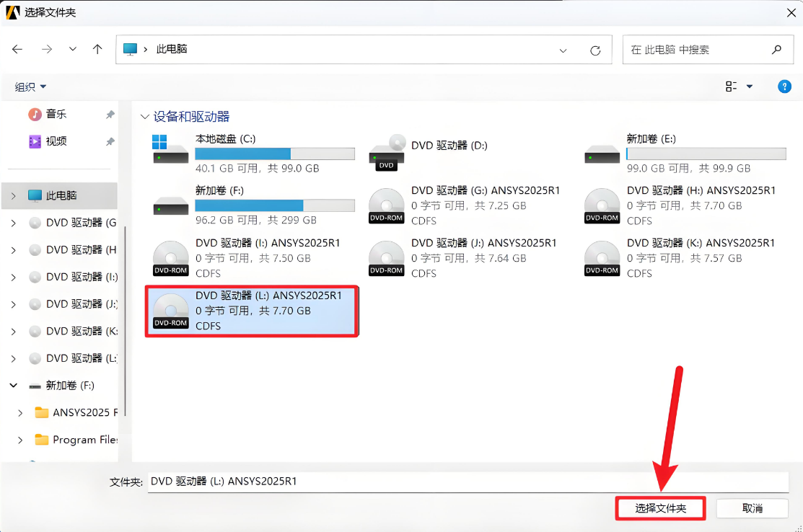Screen dimensions: 803x532
Task: Select DVD 驱动器 (L:) ANSYS2025R1 disc icon
Action: click(170, 311)
